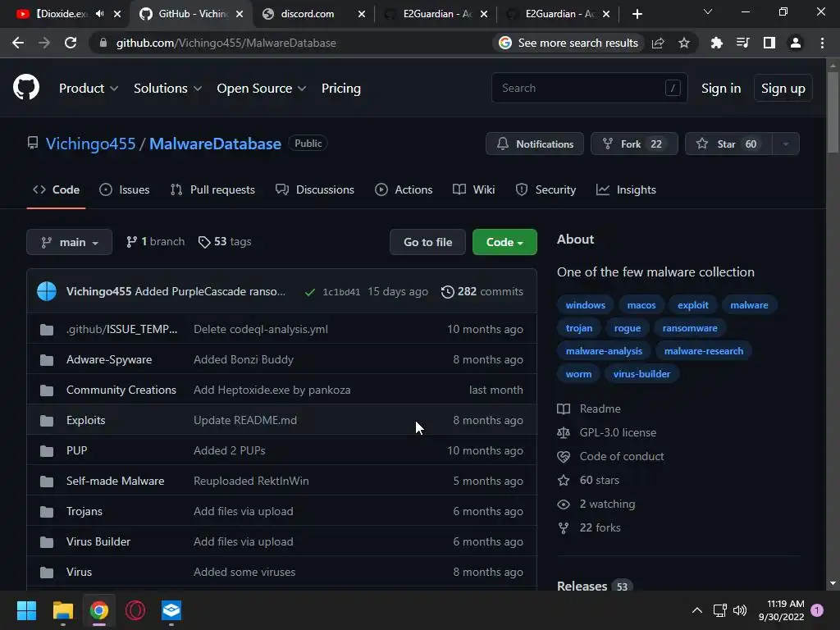Click the Notifications button
Image resolution: width=840 pixels, height=630 pixels.
(x=535, y=144)
